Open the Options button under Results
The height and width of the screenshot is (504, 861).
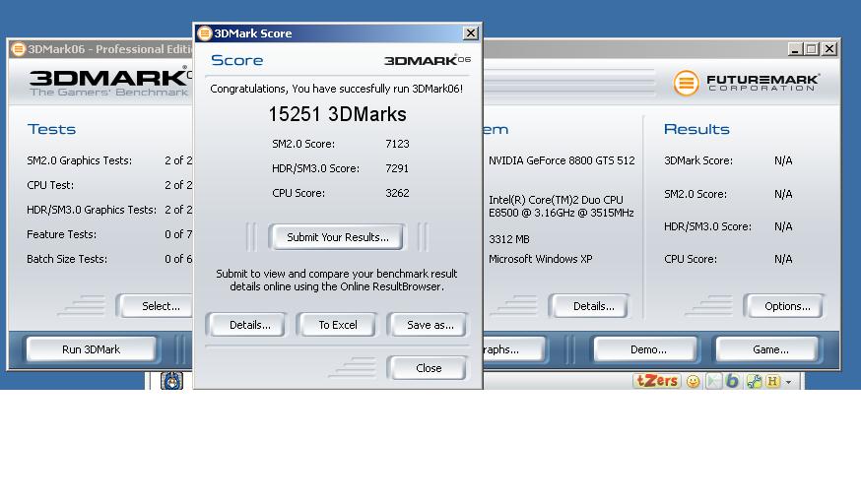pos(787,306)
